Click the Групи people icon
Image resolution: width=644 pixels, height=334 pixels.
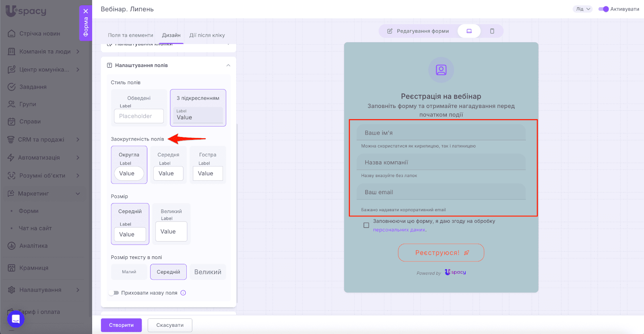[x=12, y=104]
